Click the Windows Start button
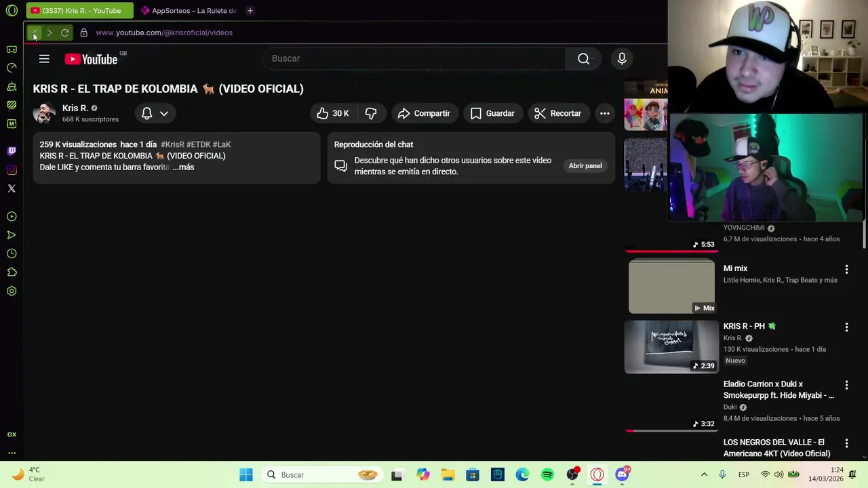 click(x=246, y=475)
